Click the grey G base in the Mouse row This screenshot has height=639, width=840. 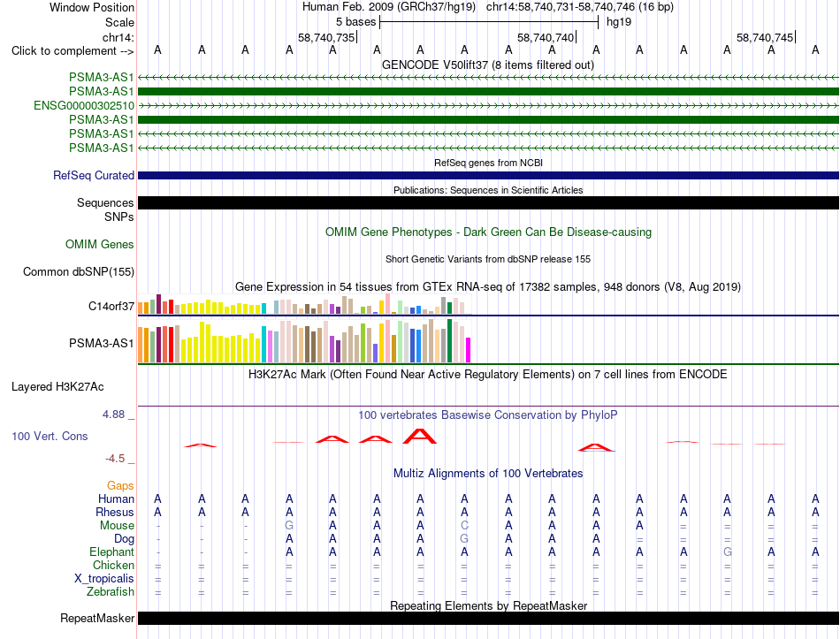(x=289, y=526)
